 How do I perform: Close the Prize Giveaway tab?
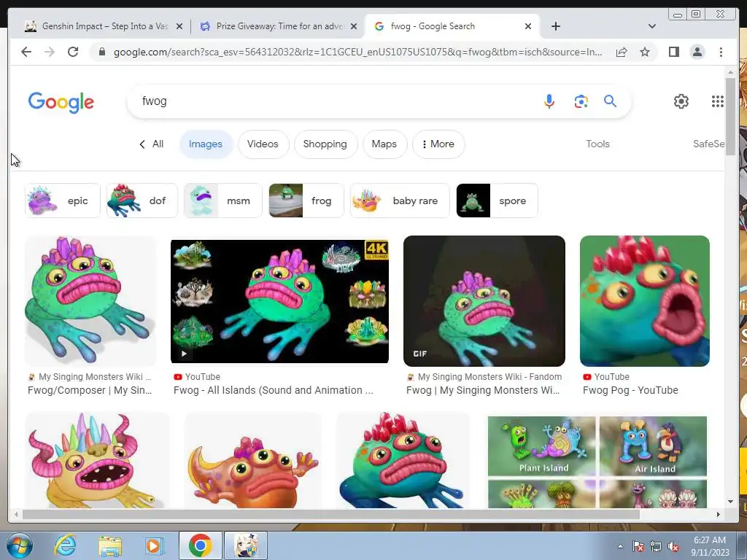point(354,27)
